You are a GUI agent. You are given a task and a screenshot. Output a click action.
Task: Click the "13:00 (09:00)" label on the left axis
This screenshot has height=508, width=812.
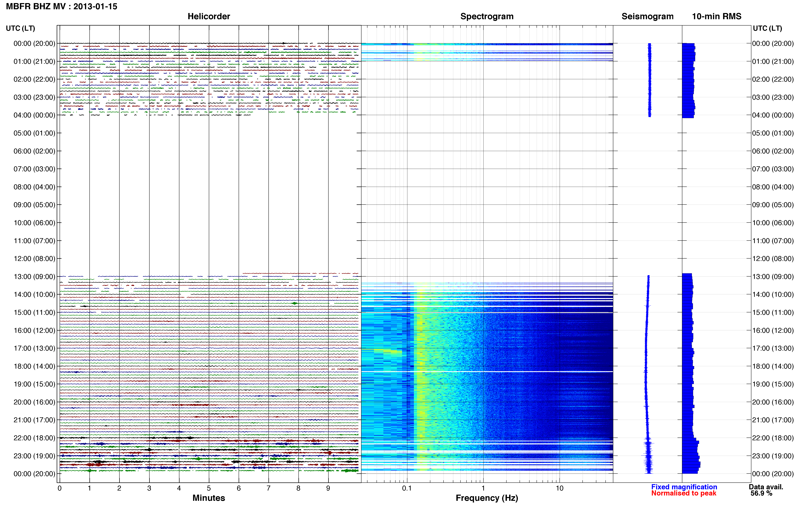click(34, 277)
